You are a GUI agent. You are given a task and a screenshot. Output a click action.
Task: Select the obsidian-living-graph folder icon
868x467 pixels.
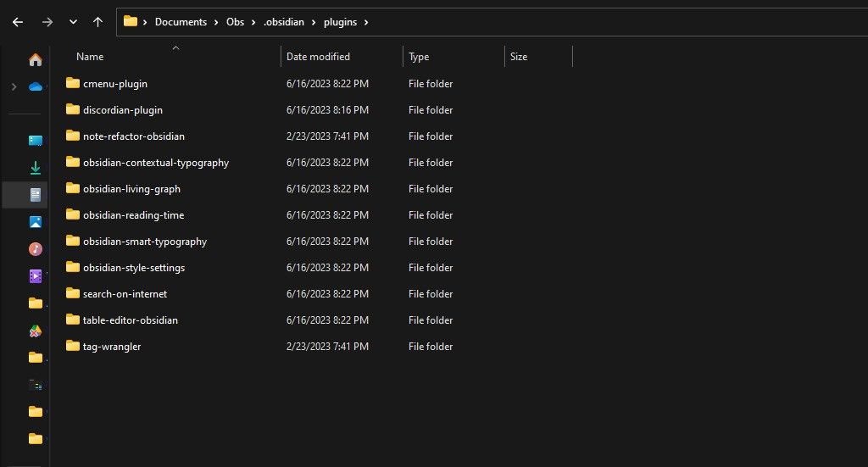73,188
